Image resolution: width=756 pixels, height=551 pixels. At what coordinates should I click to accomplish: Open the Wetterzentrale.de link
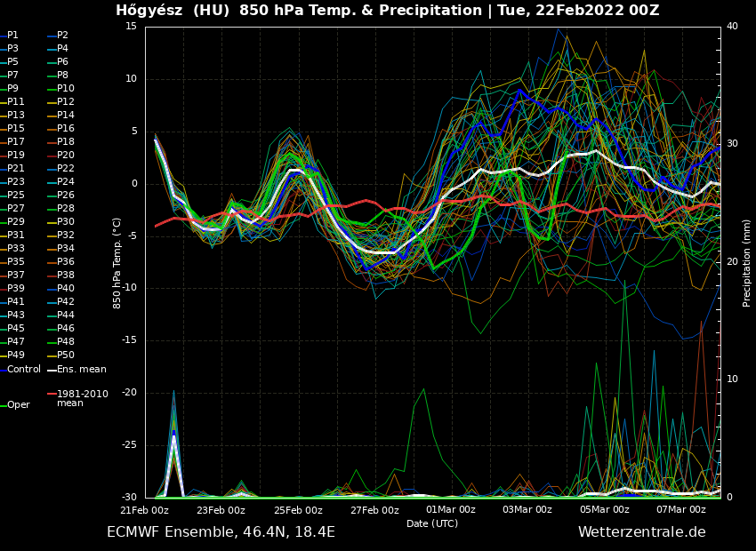point(641,532)
